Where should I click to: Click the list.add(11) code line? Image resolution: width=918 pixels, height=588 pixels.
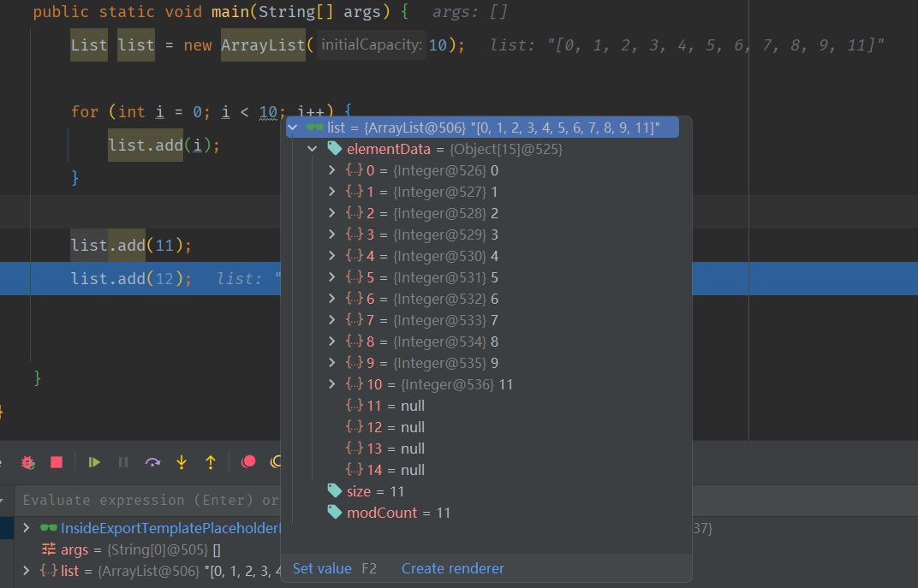[131, 245]
